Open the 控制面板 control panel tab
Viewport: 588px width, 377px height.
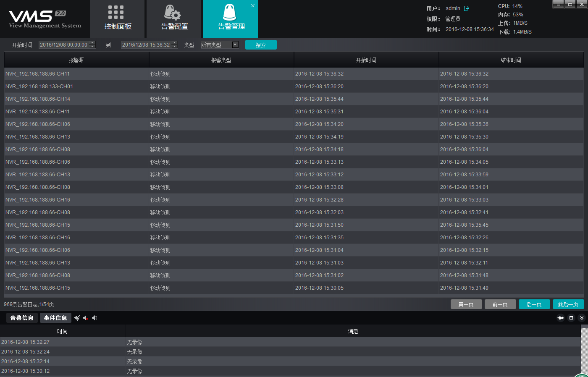point(118,19)
